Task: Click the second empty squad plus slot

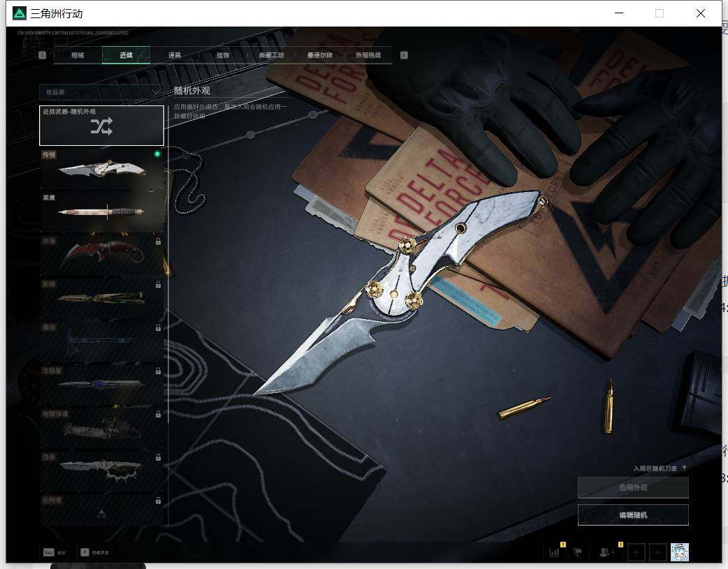Action: [658, 552]
